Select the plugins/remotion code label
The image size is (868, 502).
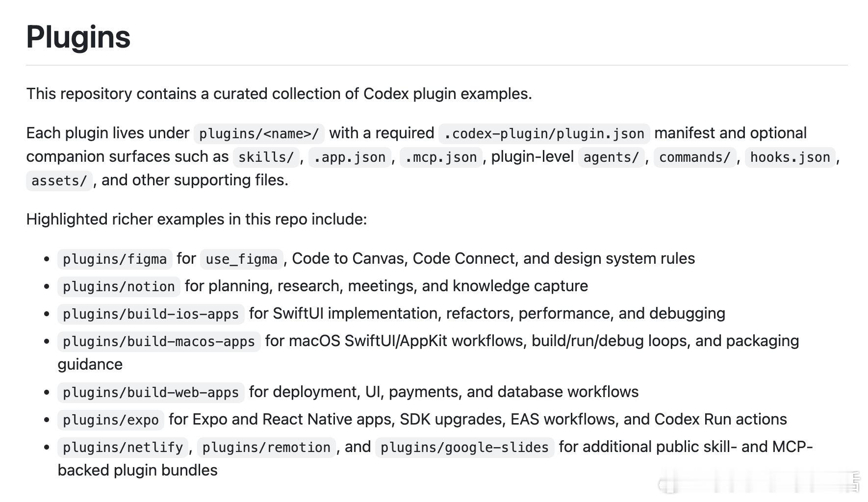tap(266, 447)
